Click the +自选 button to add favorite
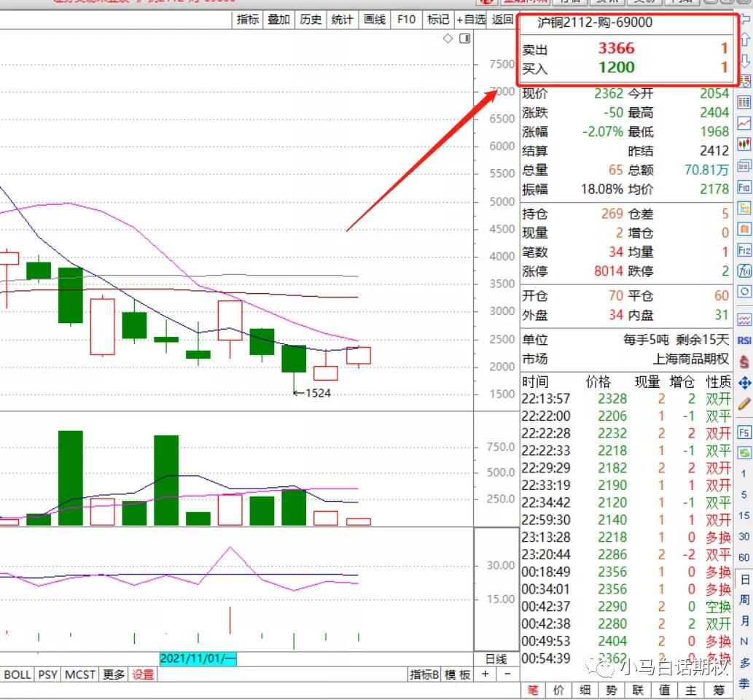This screenshot has width=753, height=700. (470, 20)
